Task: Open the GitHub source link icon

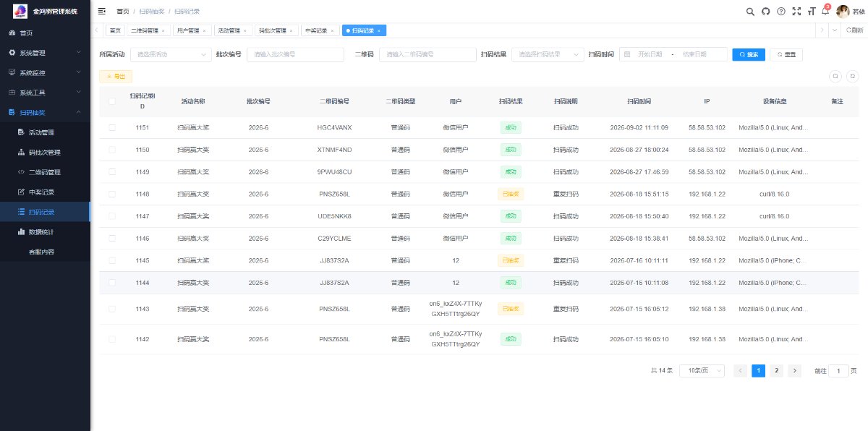Action: pos(766,11)
